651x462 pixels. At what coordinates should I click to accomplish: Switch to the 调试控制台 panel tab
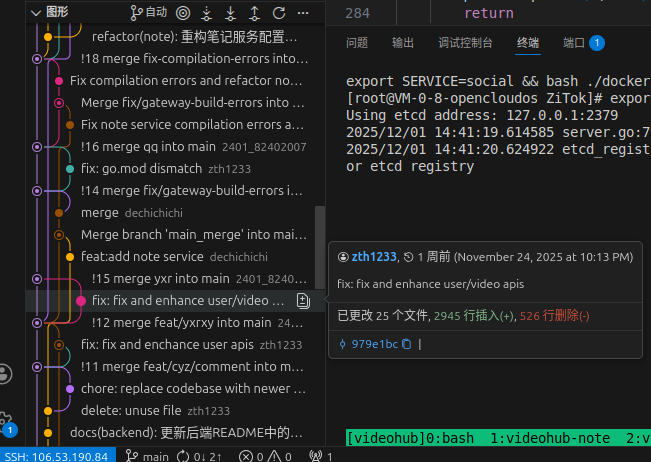coord(465,43)
